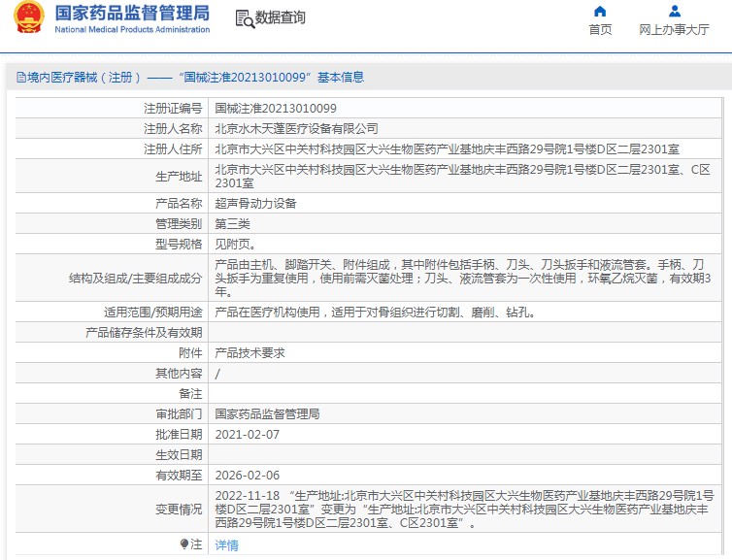The image size is (732, 560).
Task: Click the 生产地址 address value
Action: pos(462,176)
